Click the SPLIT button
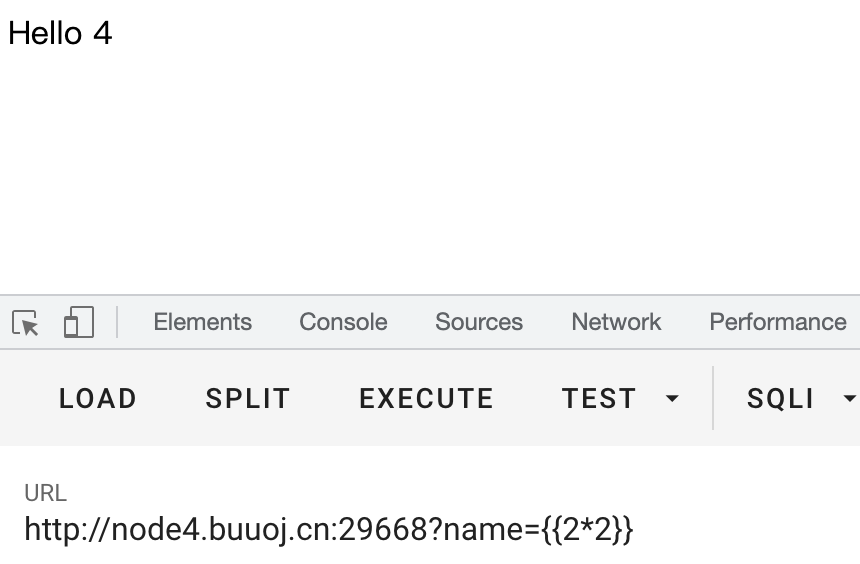This screenshot has width=860, height=564. (x=248, y=398)
